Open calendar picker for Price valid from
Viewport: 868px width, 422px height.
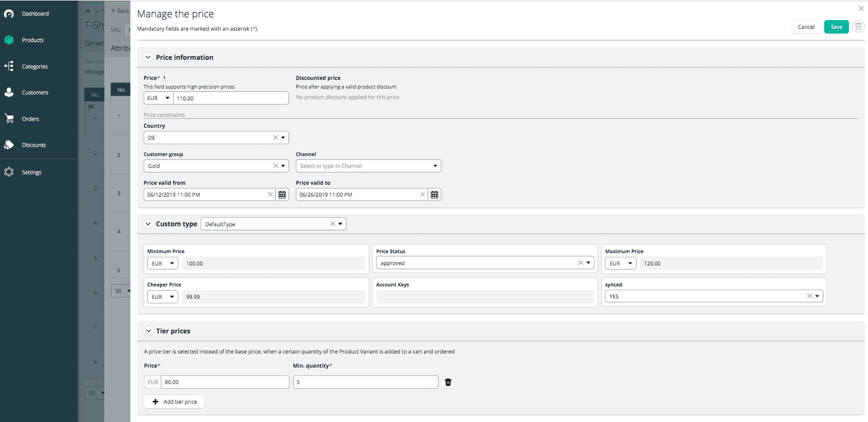coord(282,194)
